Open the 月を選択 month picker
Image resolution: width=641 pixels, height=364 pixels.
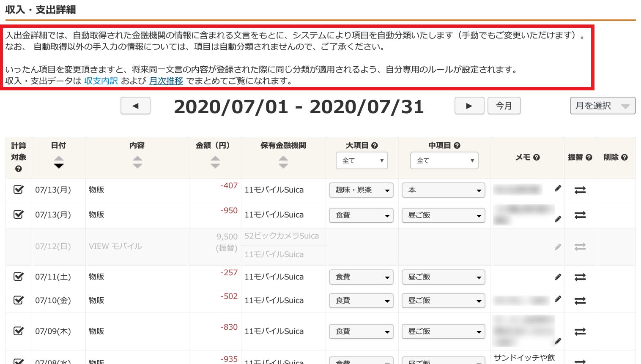tap(603, 106)
